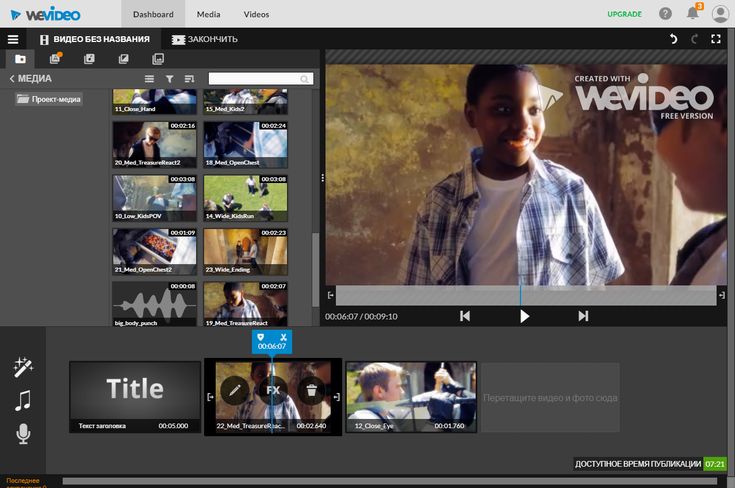Screen dimensions: 735x488
Task: Open the hamburger main menu
Action: pos(13,39)
